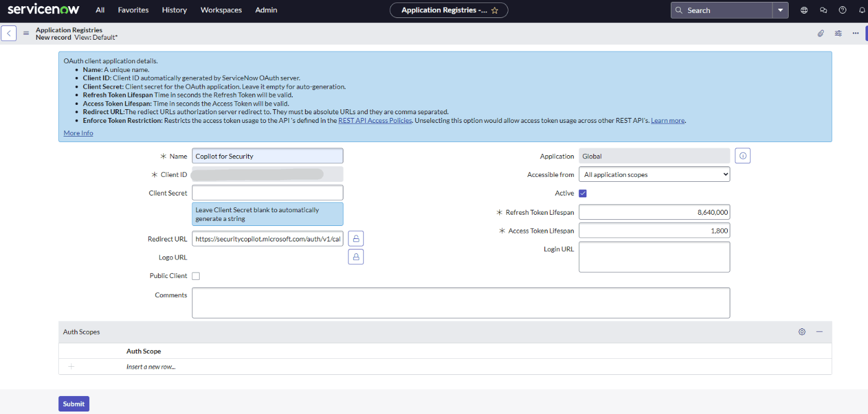Screen dimensions: 868x414
Task: Click the Access Token Lifespan field
Action: coord(654,230)
